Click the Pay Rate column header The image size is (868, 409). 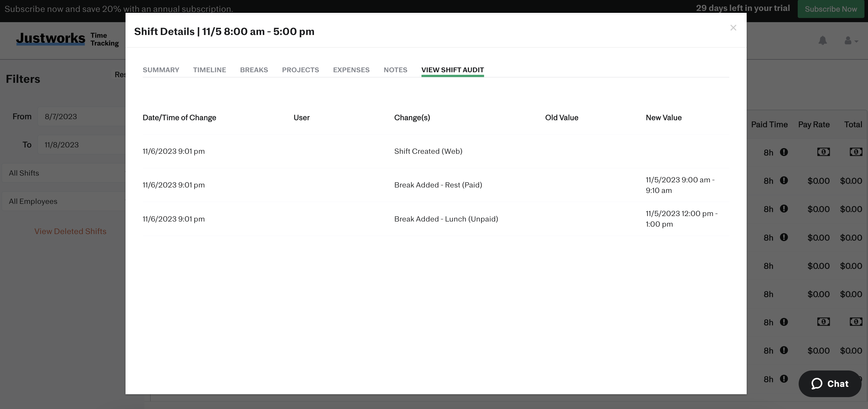coord(814,125)
